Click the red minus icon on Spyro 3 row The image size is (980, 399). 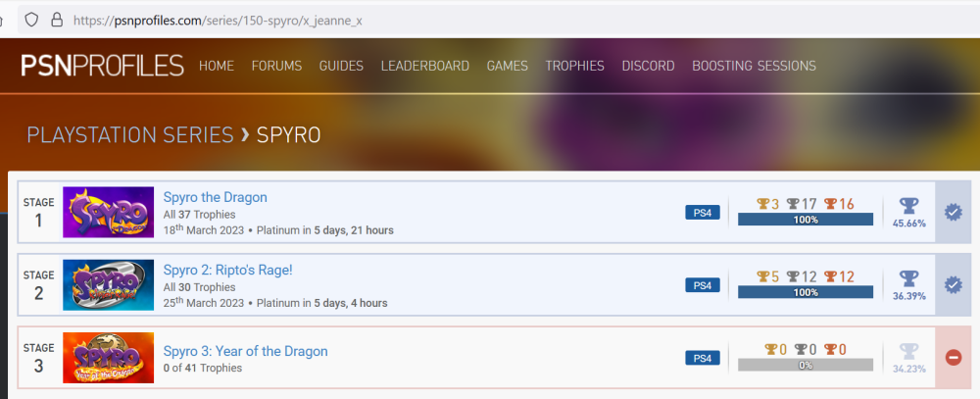coord(953,358)
